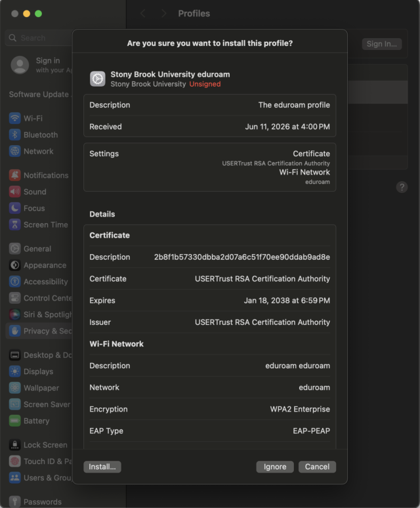Image resolution: width=420 pixels, height=508 pixels.
Task: Click the Passwords key icon
Action: 14,502
